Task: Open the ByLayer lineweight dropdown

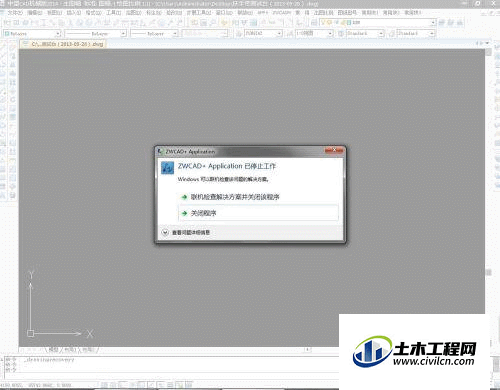Action: [154, 34]
